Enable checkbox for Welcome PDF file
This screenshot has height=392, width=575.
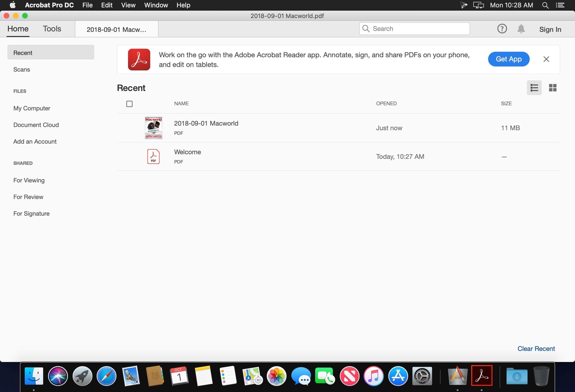(x=129, y=156)
